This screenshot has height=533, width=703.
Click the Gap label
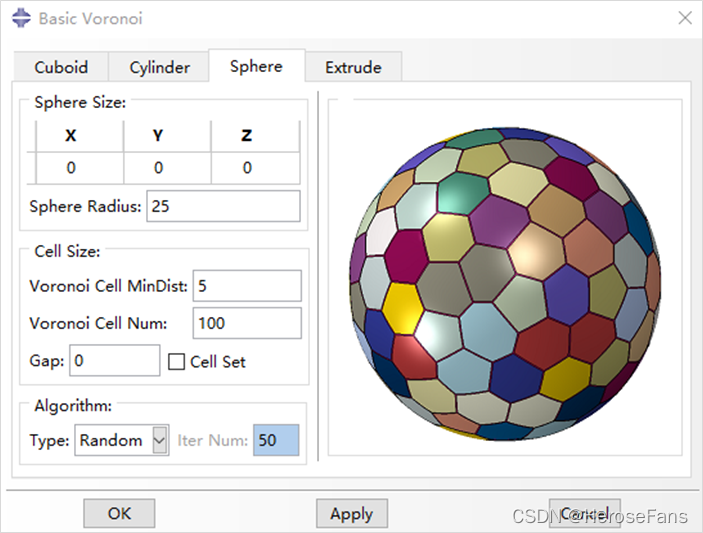pyautogui.click(x=47, y=361)
